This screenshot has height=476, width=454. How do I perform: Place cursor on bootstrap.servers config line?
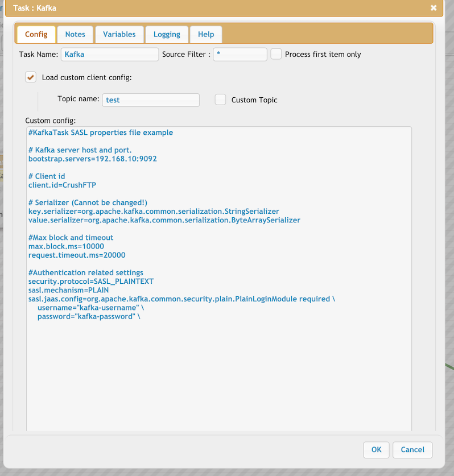click(x=93, y=159)
